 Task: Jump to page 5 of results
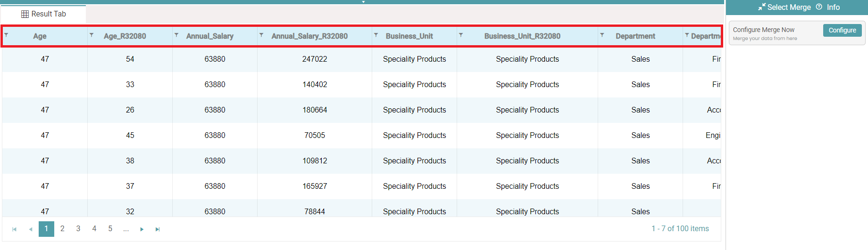(x=110, y=229)
